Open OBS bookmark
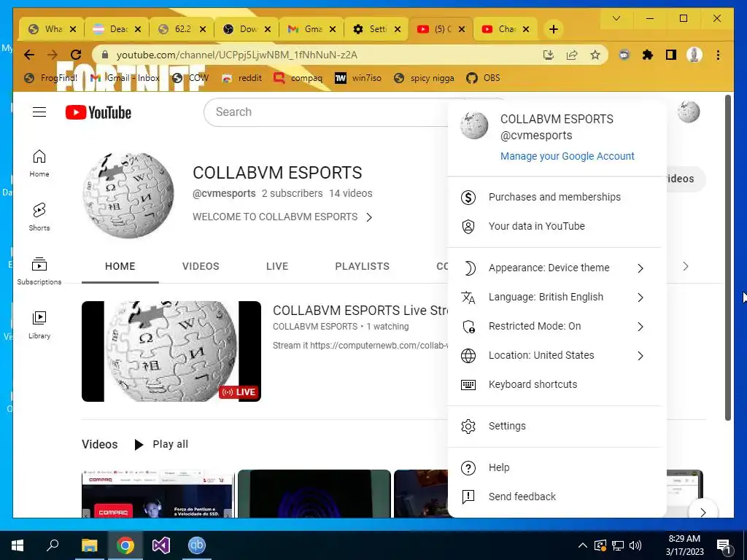 coord(484,78)
